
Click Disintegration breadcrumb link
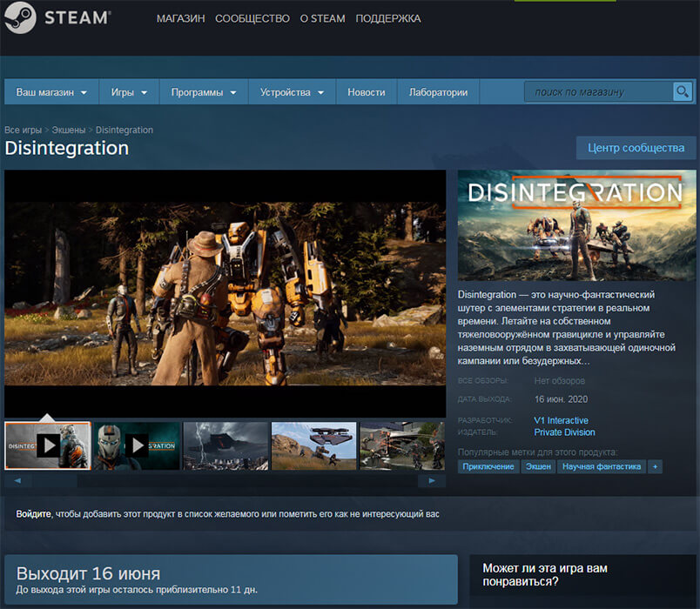click(125, 130)
